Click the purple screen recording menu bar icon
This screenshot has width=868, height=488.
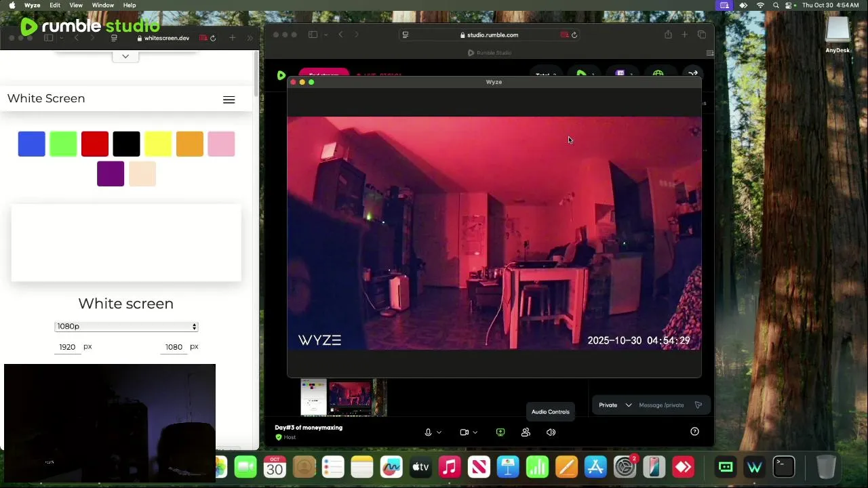pos(724,5)
